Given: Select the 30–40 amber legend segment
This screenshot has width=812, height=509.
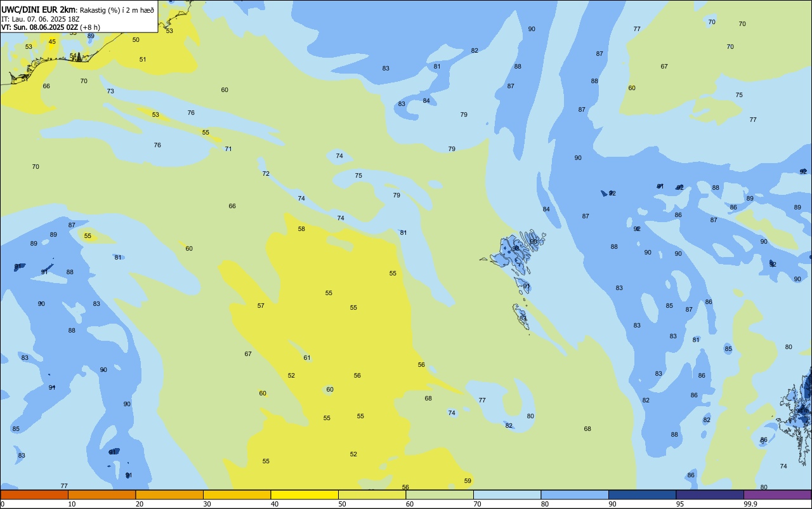Looking at the screenshot, I should pyautogui.click(x=237, y=494).
